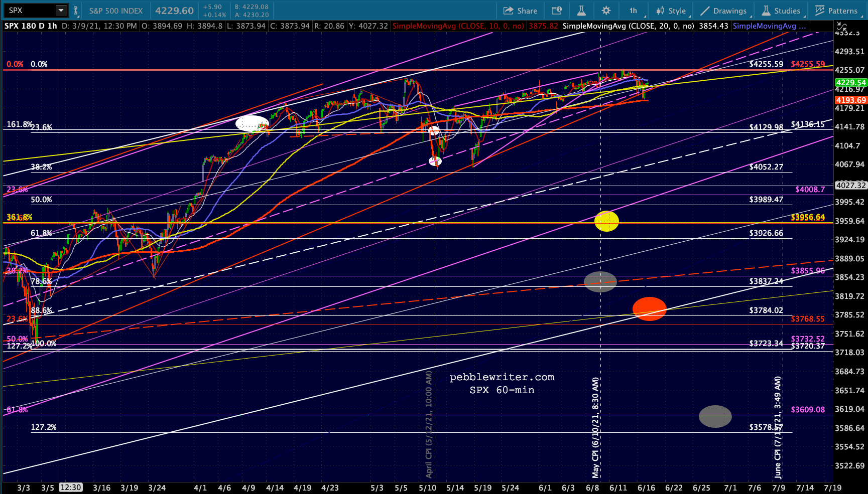This screenshot has width=868, height=494.
Task: Click the symbol link icon beside SPX
Action: coord(75,11)
